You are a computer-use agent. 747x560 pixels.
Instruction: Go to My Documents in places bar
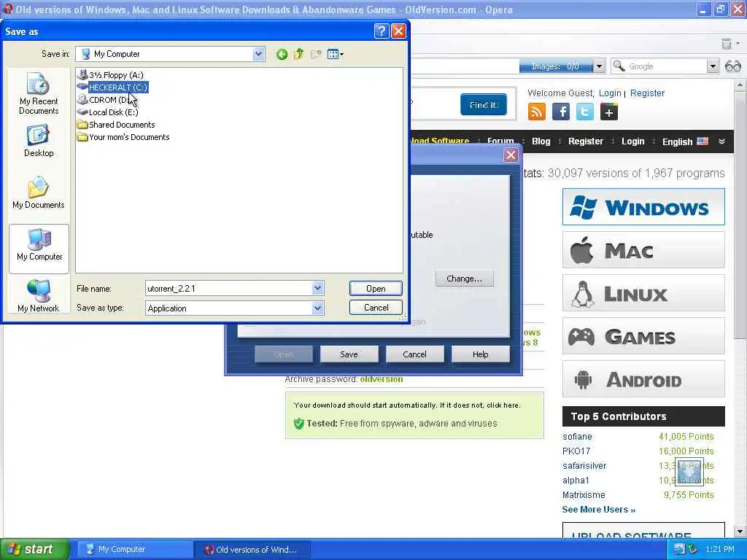(x=39, y=192)
